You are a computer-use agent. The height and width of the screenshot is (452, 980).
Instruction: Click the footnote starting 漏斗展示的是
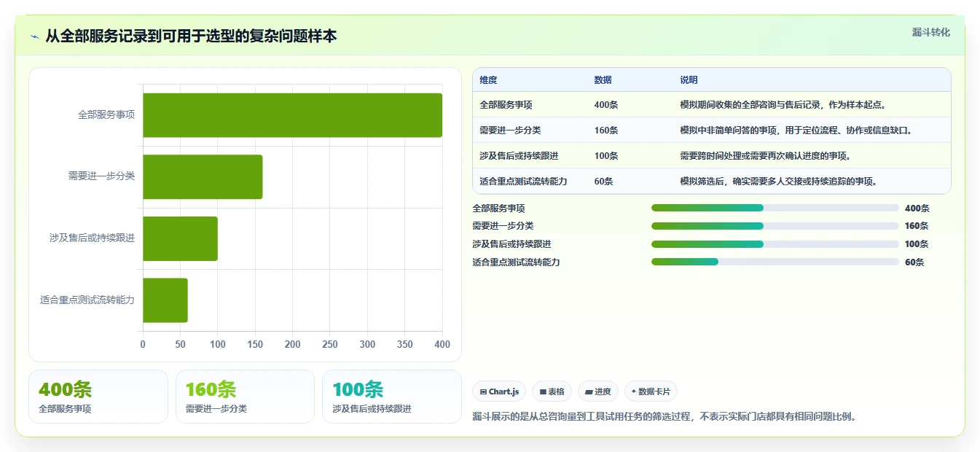pos(665,417)
